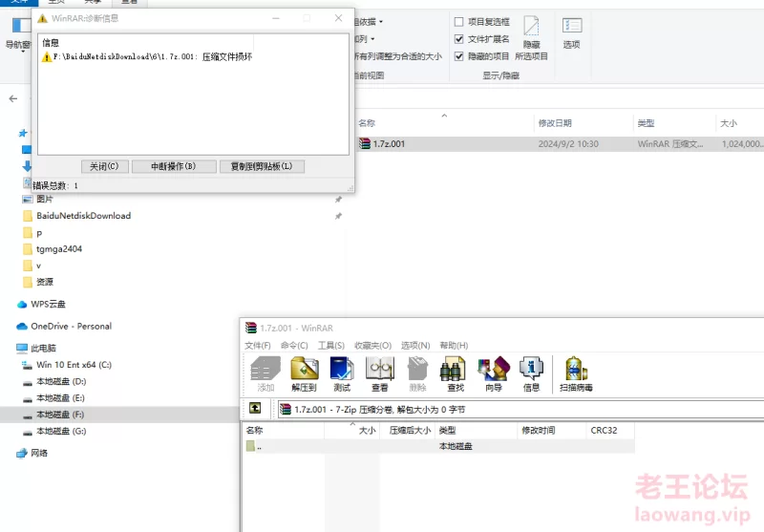Select the ".." parent row in WinRAR
764x532 pixels.
point(438,446)
